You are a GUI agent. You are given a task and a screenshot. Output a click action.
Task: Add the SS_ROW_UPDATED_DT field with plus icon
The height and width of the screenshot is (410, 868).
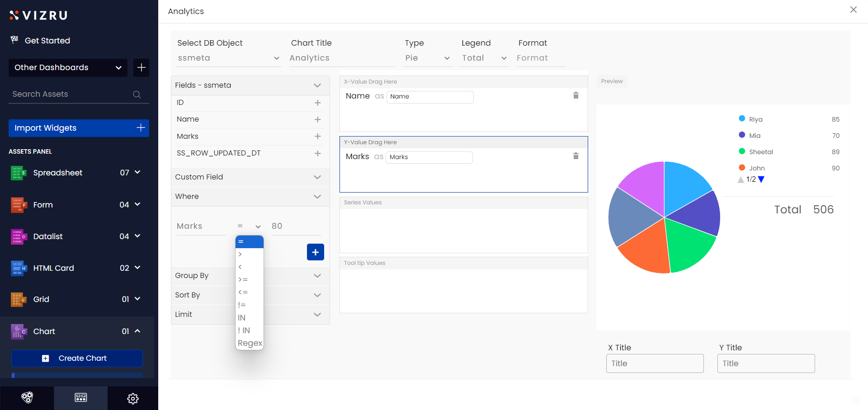(317, 154)
